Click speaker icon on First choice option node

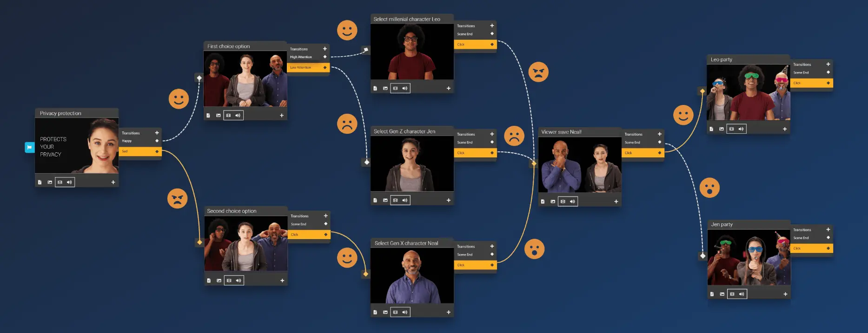coord(238,115)
